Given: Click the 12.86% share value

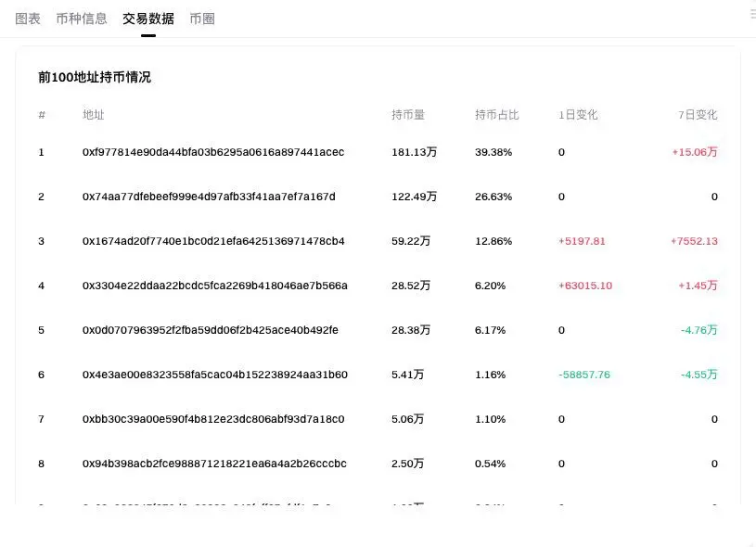Looking at the screenshot, I should point(493,241).
